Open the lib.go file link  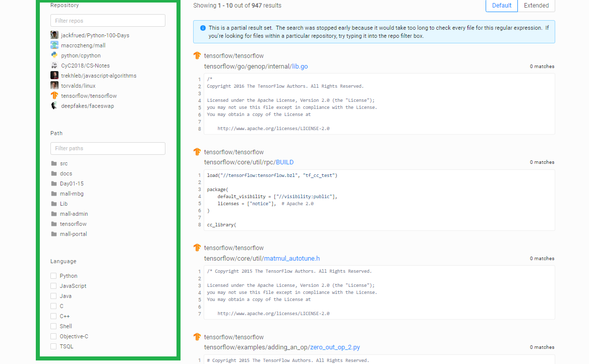coord(300,67)
